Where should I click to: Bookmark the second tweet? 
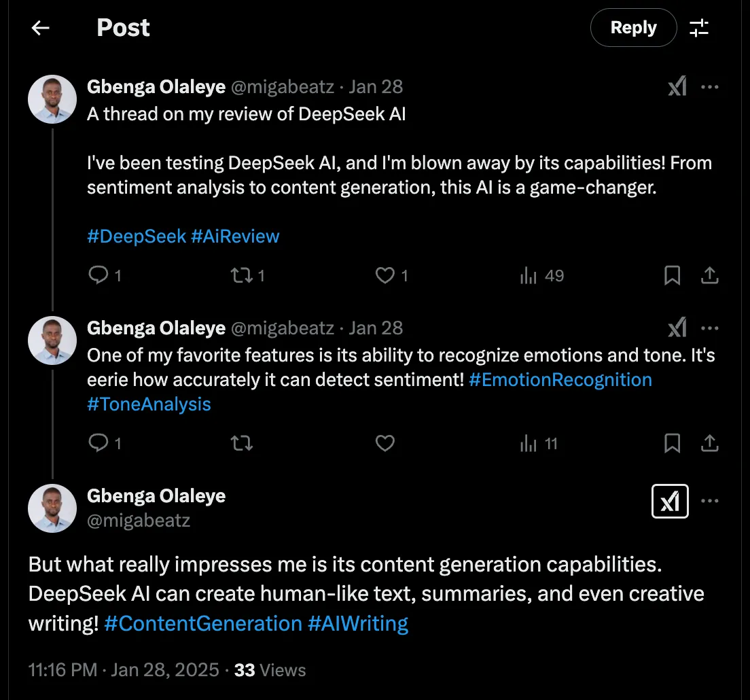[x=673, y=443]
